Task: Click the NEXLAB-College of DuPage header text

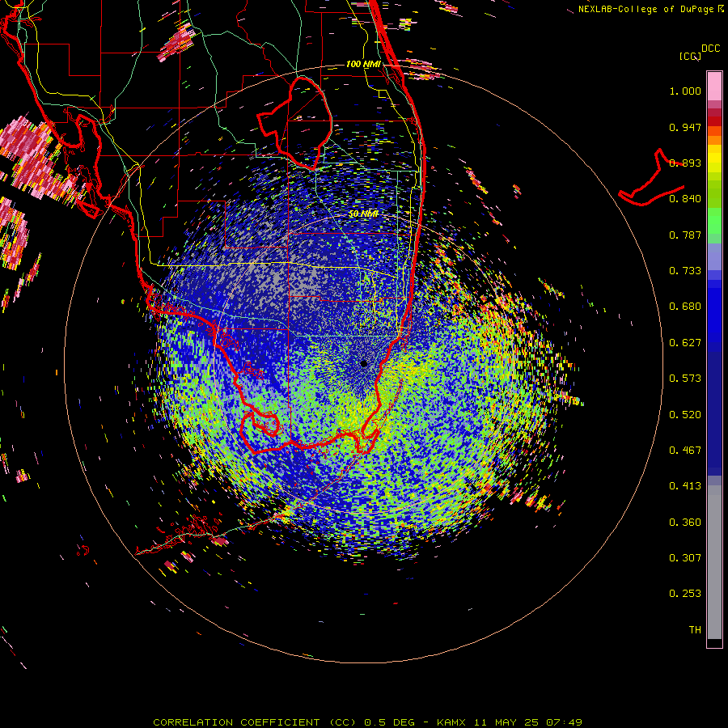Action: click(647, 9)
